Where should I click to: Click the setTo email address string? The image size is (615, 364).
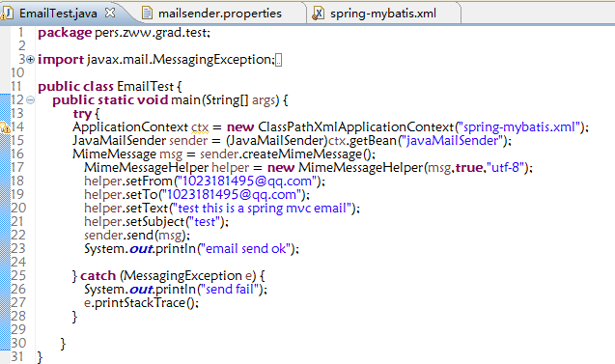tap(232, 194)
